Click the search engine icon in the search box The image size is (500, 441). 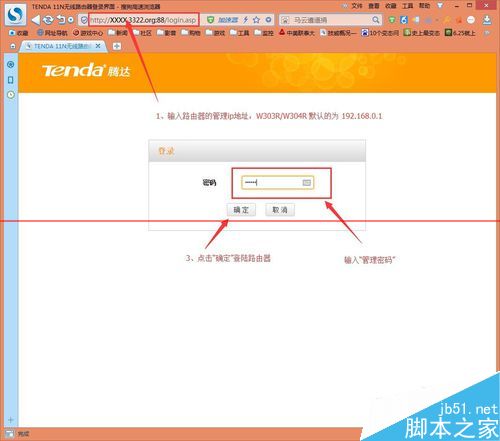(x=285, y=20)
